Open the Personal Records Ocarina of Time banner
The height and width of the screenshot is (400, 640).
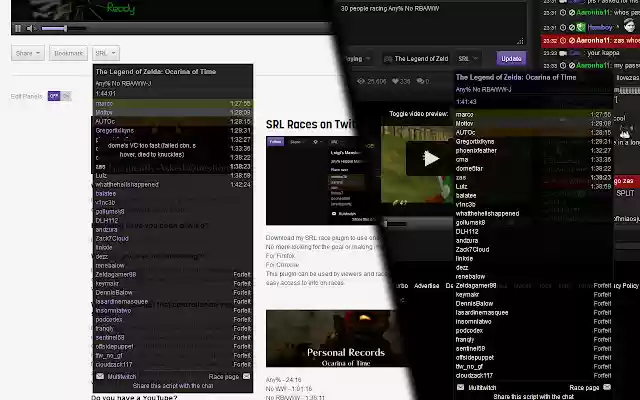pos(337,338)
